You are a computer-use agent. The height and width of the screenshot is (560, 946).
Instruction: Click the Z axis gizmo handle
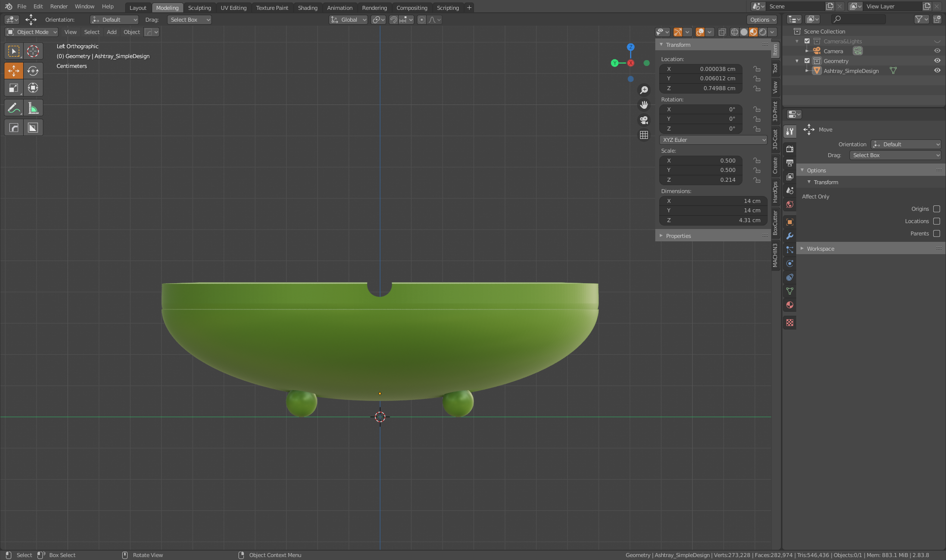[x=631, y=47]
